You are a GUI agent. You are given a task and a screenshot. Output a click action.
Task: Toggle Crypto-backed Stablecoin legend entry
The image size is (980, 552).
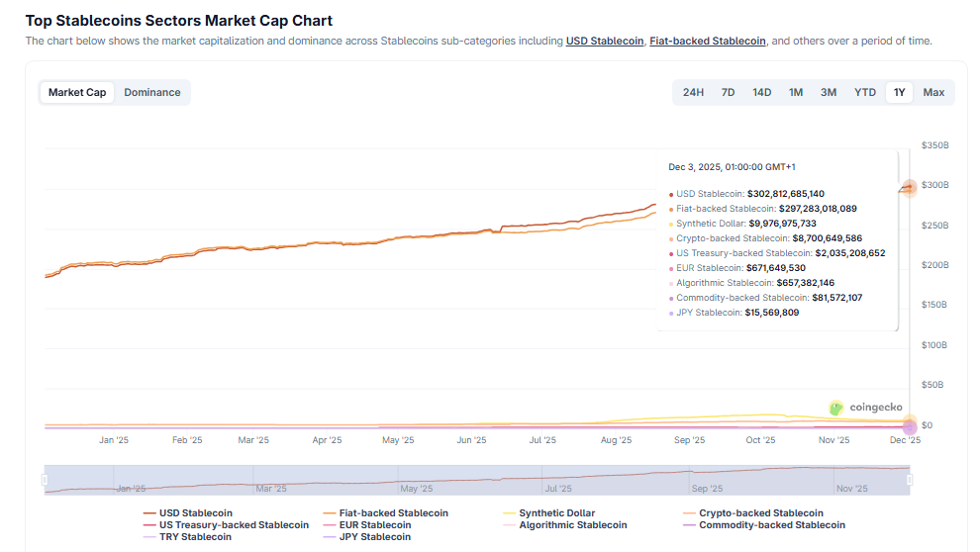coord(760,513)
